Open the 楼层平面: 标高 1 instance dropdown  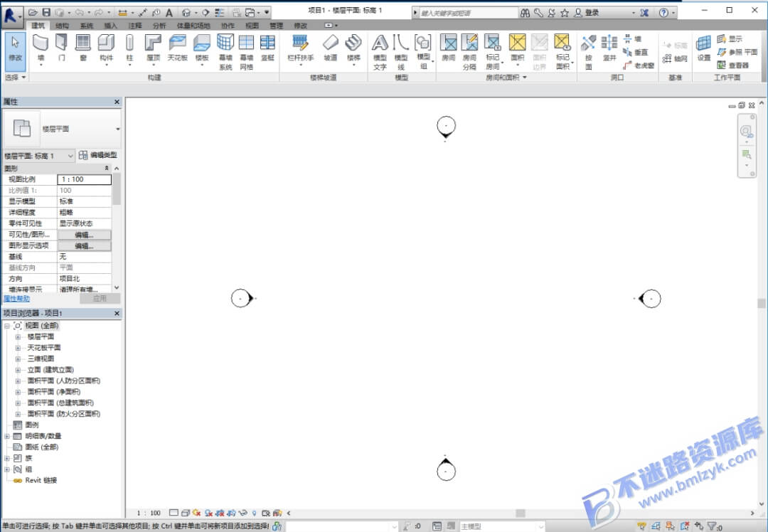point(39,156)
